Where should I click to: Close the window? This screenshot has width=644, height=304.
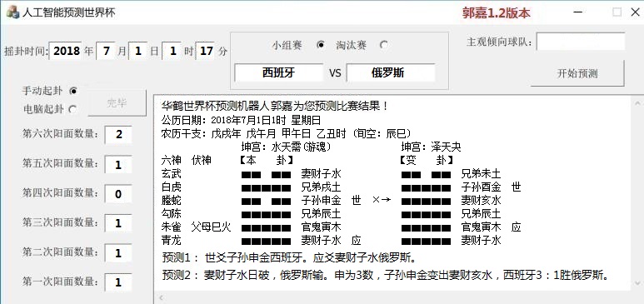tap(635, 12)
